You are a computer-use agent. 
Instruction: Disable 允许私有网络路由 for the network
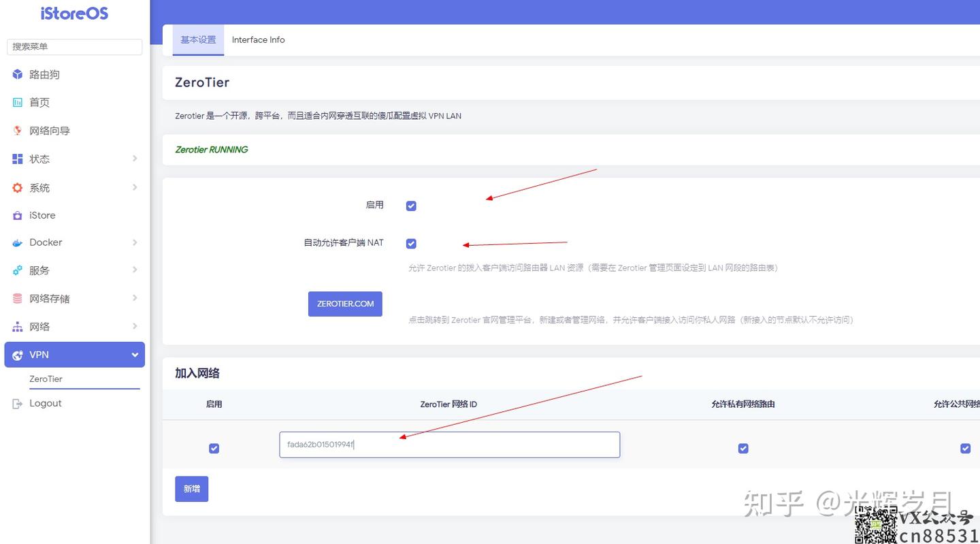[x=742, y=448]
